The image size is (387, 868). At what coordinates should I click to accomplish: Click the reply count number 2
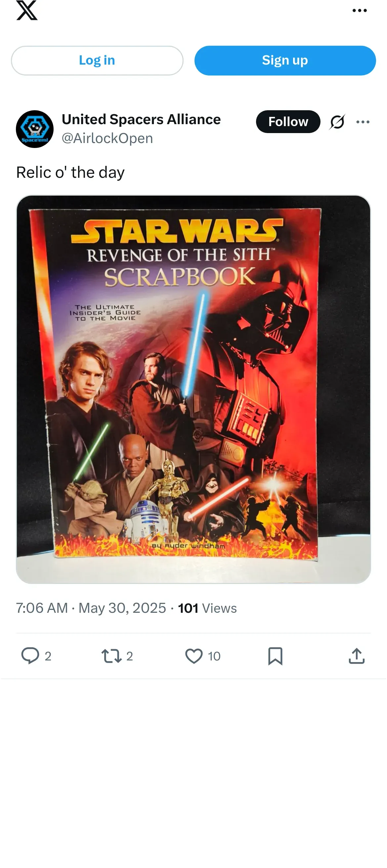coord(48,656)
